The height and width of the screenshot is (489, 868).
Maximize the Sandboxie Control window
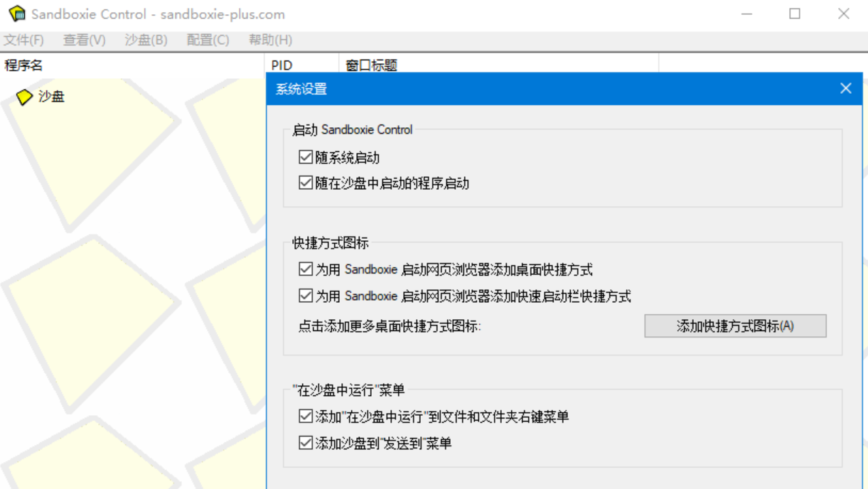click(x=795, y=14)
